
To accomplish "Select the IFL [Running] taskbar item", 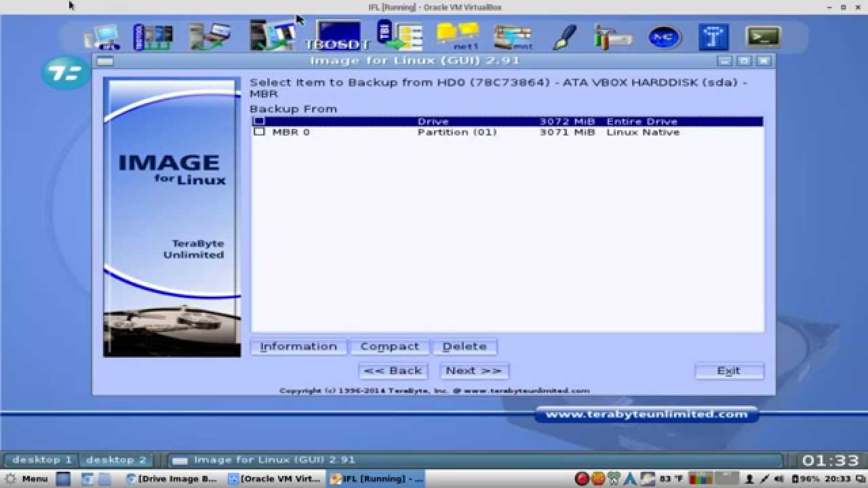I will tap(375, 479).
